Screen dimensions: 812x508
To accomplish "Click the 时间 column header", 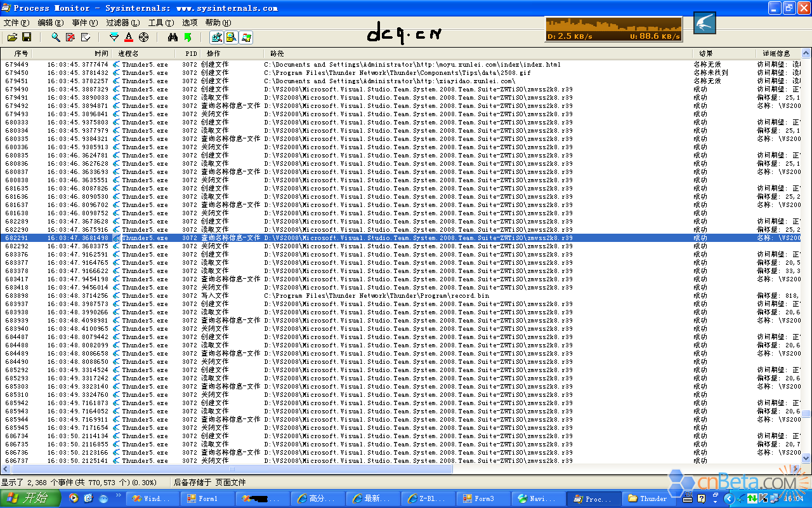I will pyautogui.click(x=72, y=53).
